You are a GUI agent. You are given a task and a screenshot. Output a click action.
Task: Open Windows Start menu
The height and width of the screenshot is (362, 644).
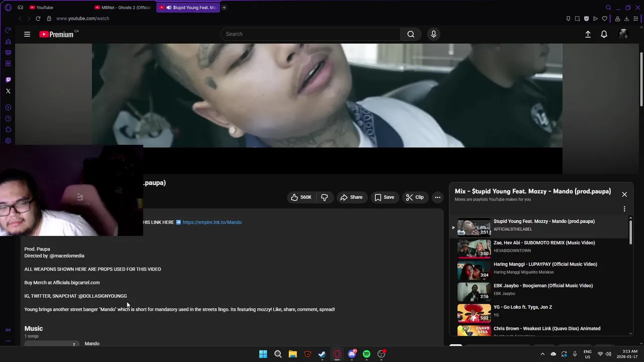click(x=263, y=354)
